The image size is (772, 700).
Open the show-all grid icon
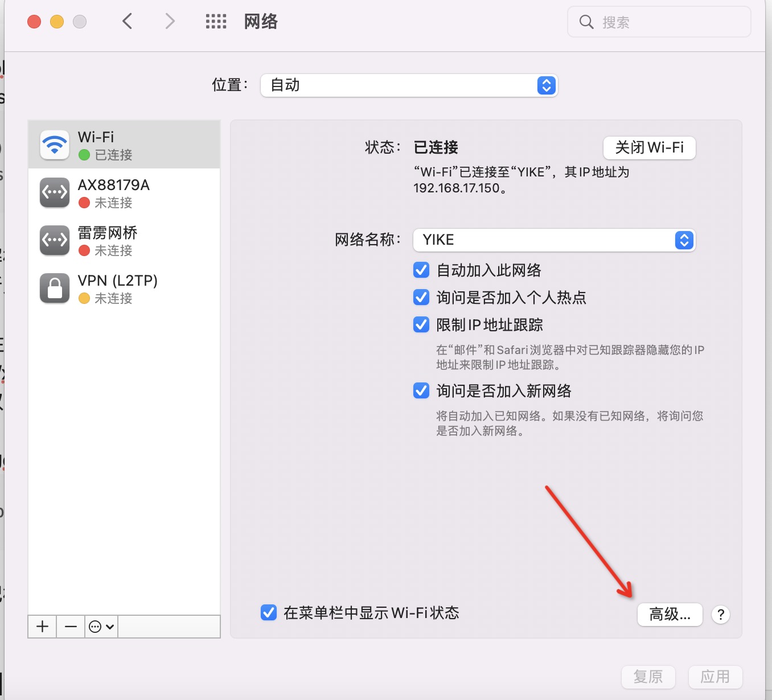click(x=216, y=22)
